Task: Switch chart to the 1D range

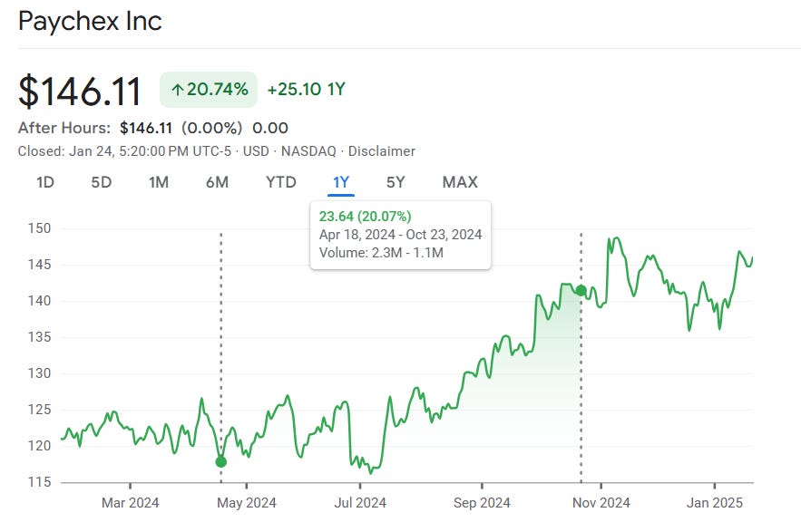Action: 45,182
